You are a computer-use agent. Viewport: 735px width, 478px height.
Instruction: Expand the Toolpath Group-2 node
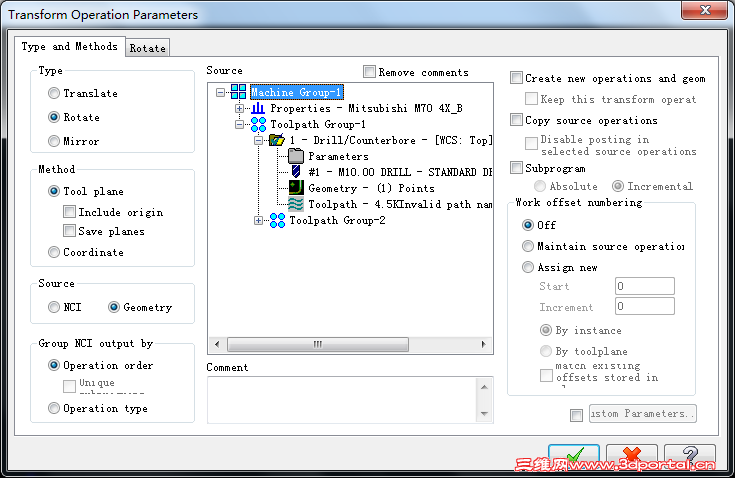click(x=258, y=220)
